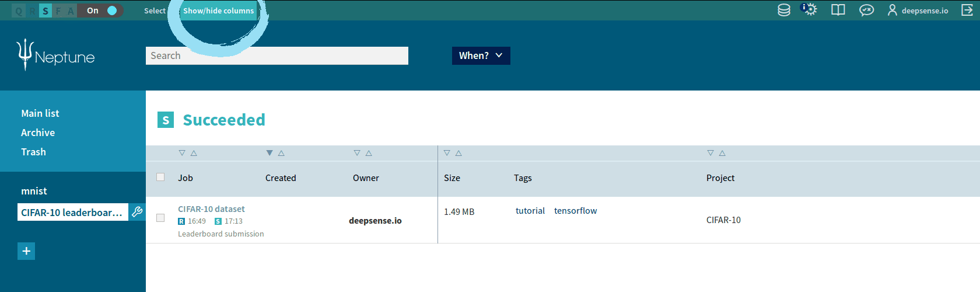Click the logout arrow icon
Screen dimensions: 980x292
967,10
